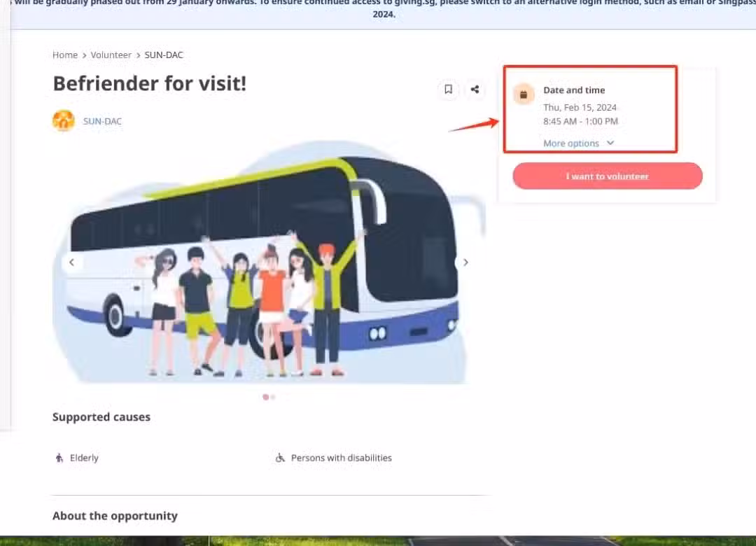Open SUN-DAC organisation name link
756x546 pixels.
102,121
